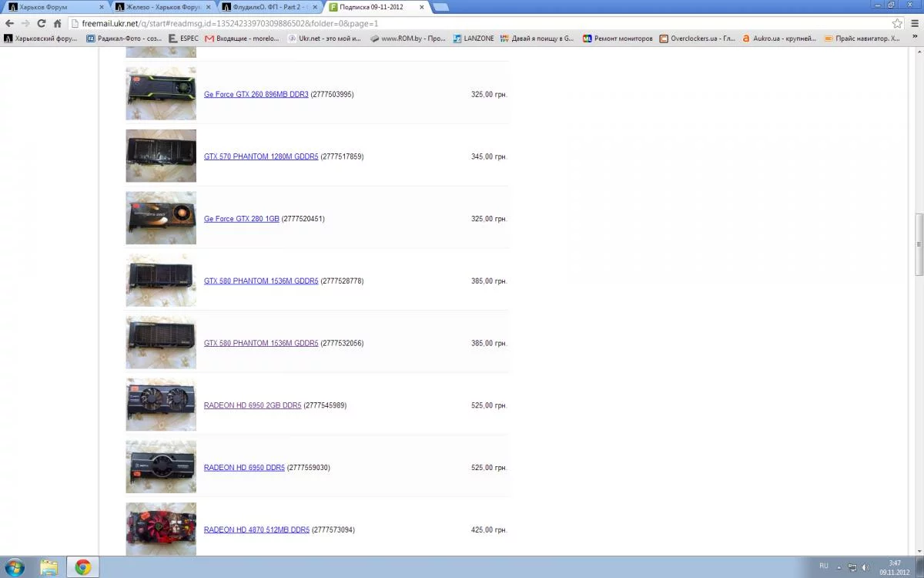
Task: Click the GTX 570 PHANTOM thumbnail
Action: tap(161, 156)
